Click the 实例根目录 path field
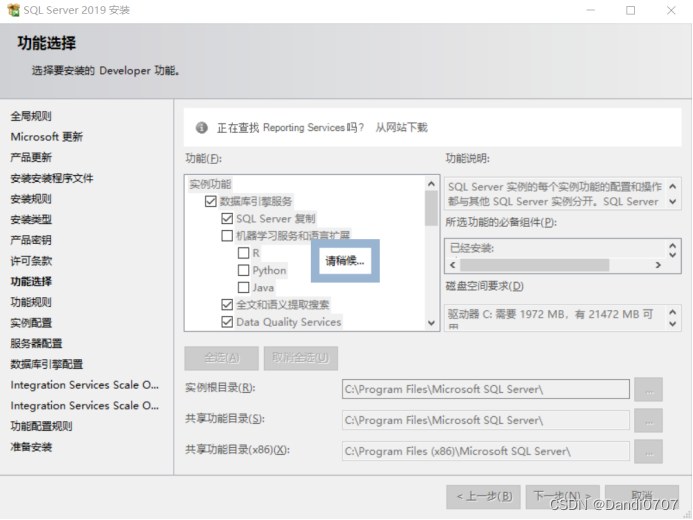 pos(486,389)
